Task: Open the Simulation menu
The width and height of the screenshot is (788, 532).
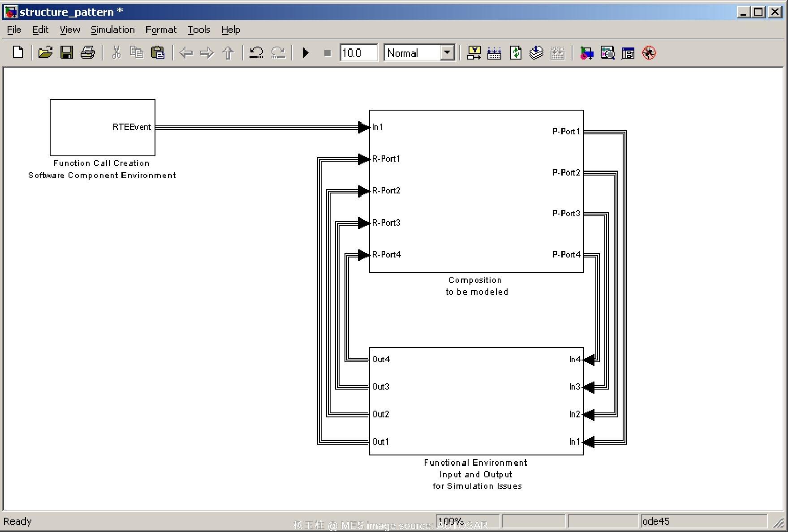Action: pos(112,30)
